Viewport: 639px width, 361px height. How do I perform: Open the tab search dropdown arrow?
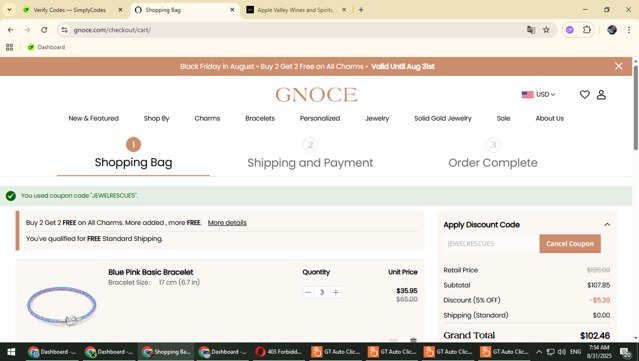pyautogui.click(x=9, y=10)
